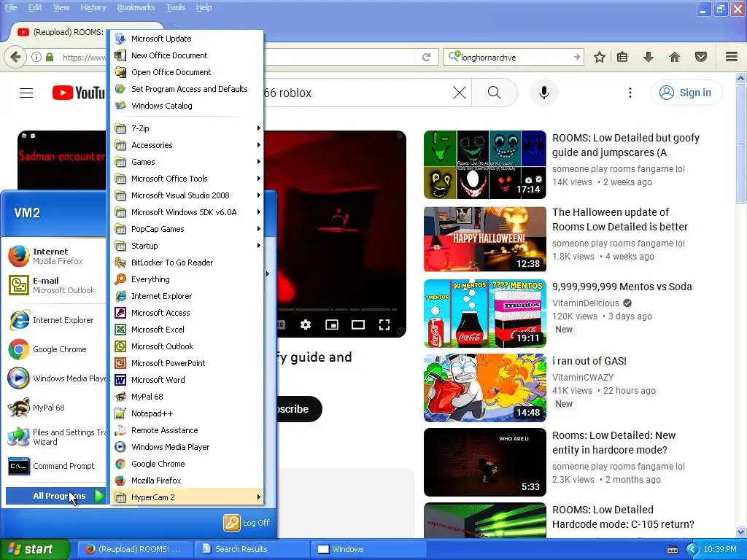The image size is (747, 560).
Task: Open Firefox Tools menu
Action: tap(175, 7)
